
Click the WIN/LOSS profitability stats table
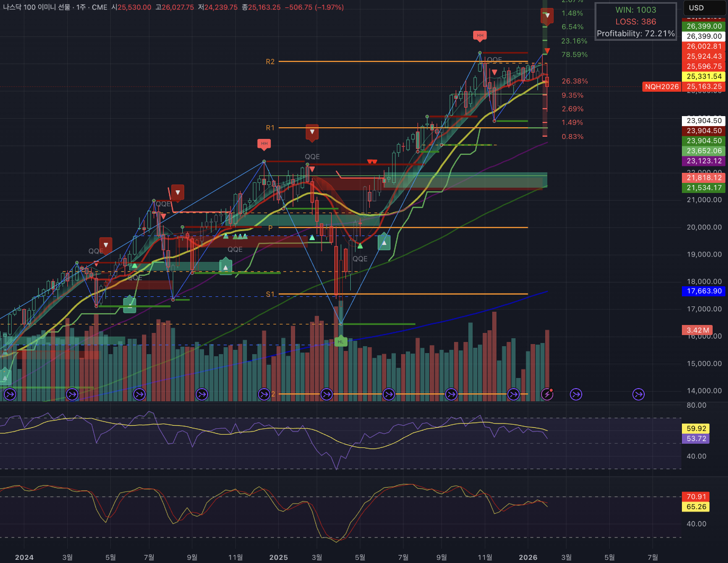coord(635,22)
